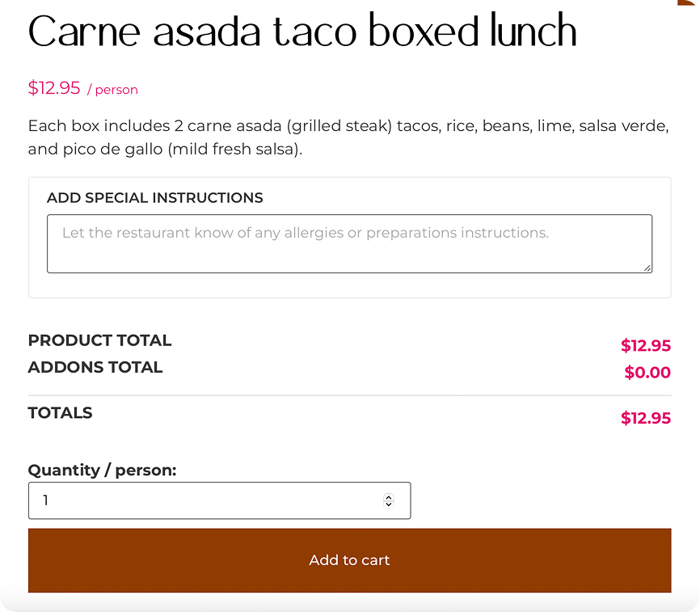
Task: Click the Carne asada taco boxed lunch title
Action: coord(302,32)
